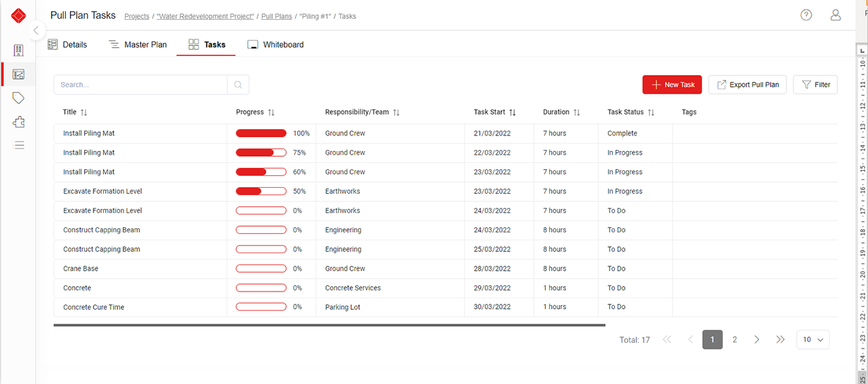
Task: Click the 22/03/2022 start date
Action: pyautogui.click(x=492, y=153)
